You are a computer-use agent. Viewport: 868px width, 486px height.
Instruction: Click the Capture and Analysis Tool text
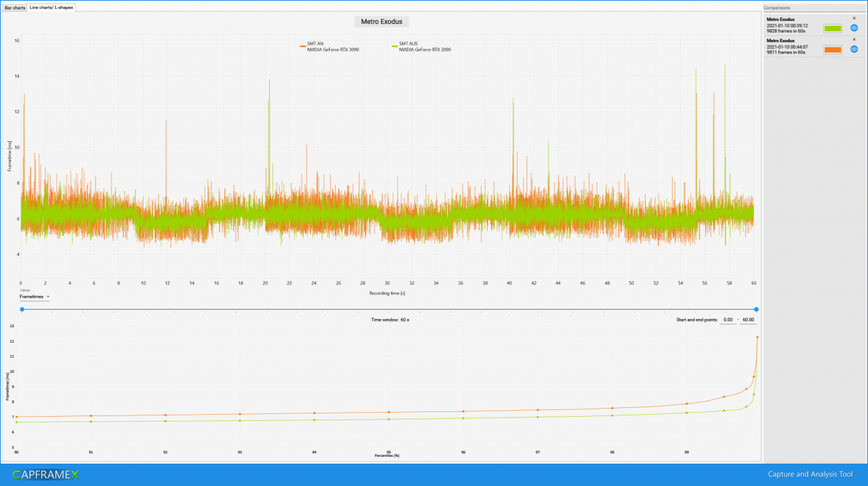810,474
